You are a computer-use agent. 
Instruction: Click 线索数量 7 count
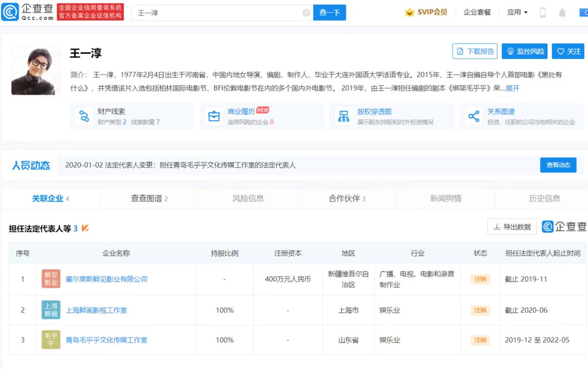(146, 122)
